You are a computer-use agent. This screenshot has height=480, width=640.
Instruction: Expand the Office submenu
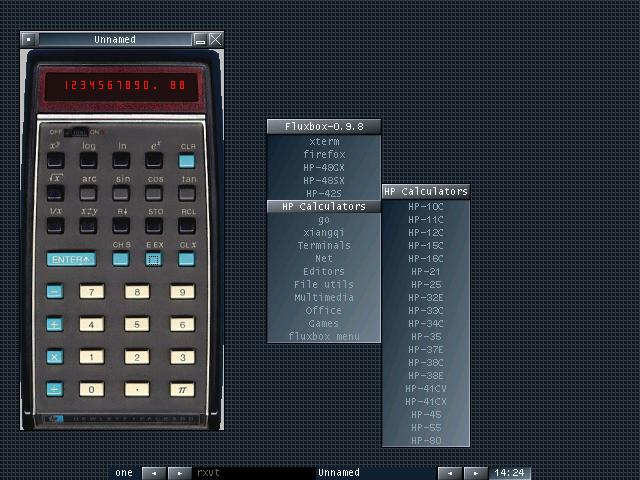[324, 311]
